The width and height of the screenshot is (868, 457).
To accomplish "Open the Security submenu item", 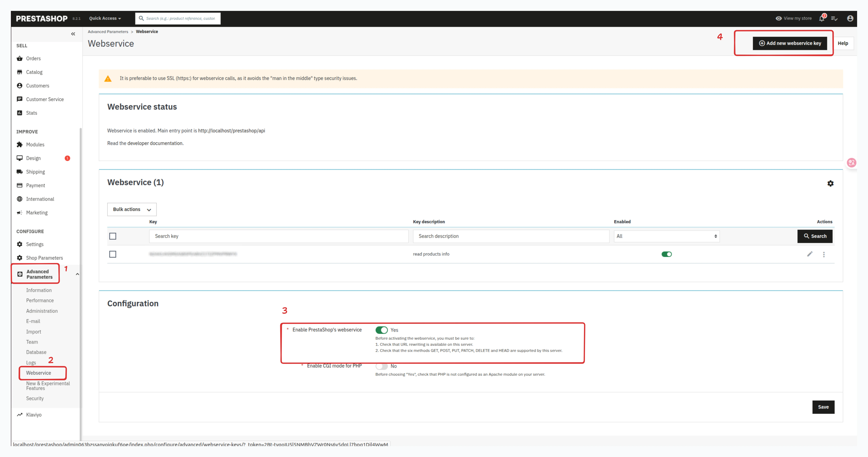I will (35, 398).
